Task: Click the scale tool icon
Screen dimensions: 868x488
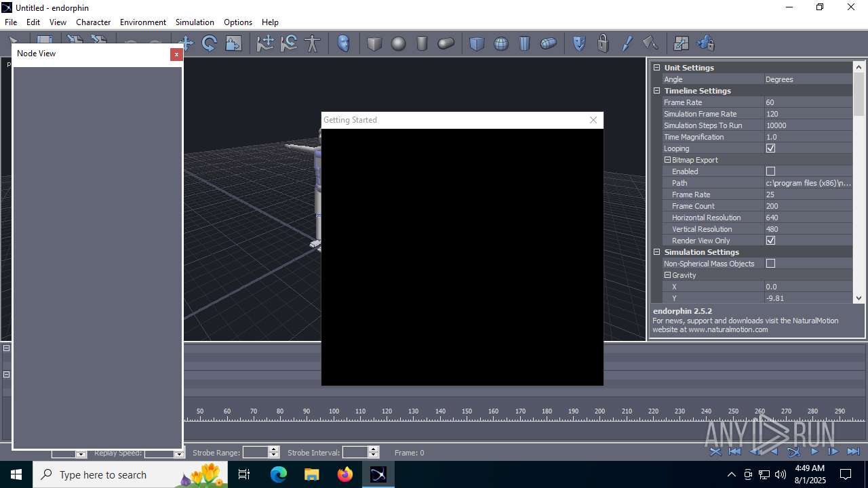Action: [x=233, y=43]
